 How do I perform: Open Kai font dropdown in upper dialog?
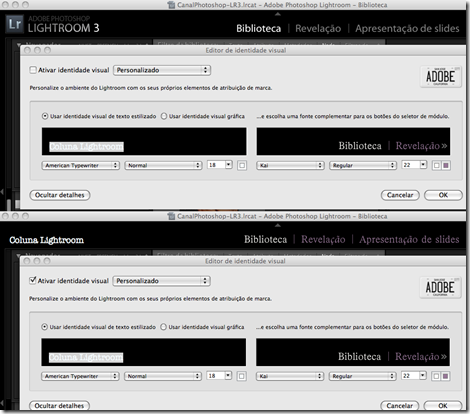click(x=290, y=165)
